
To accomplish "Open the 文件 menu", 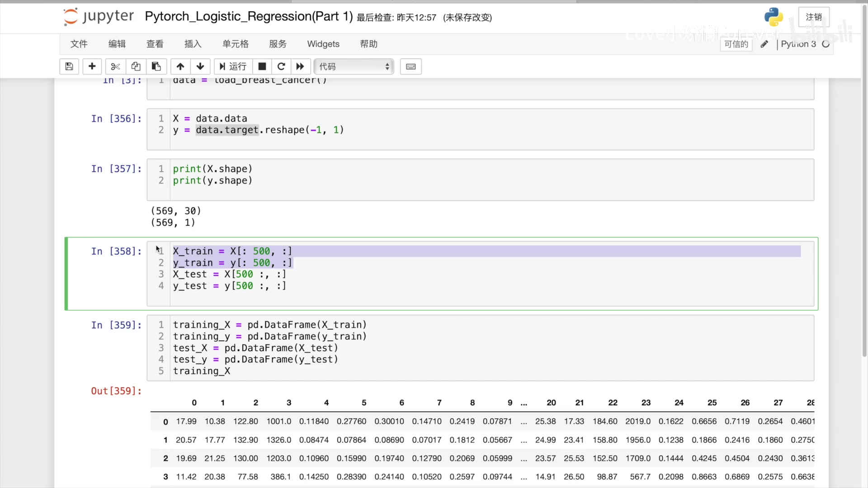I will point(79,44).
